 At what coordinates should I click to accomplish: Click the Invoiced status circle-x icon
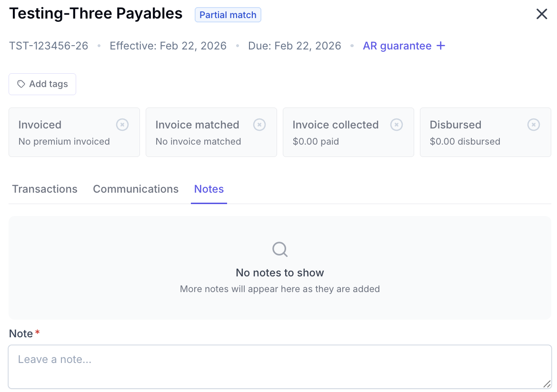pos(122,125)
